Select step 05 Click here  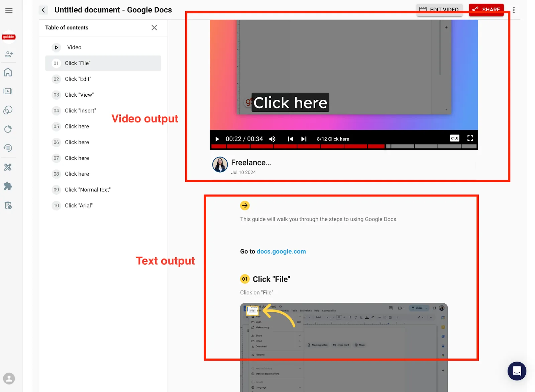pos(103,126)
